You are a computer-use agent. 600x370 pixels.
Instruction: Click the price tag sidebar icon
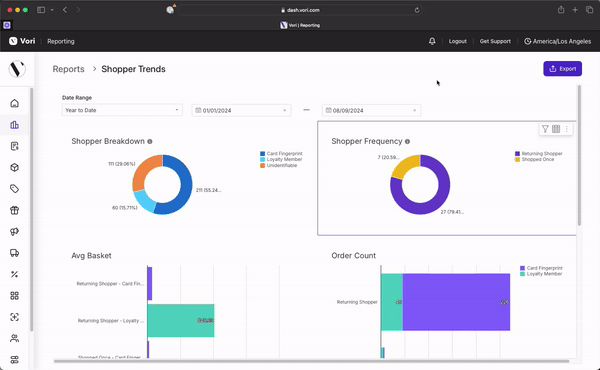point(15,189)
